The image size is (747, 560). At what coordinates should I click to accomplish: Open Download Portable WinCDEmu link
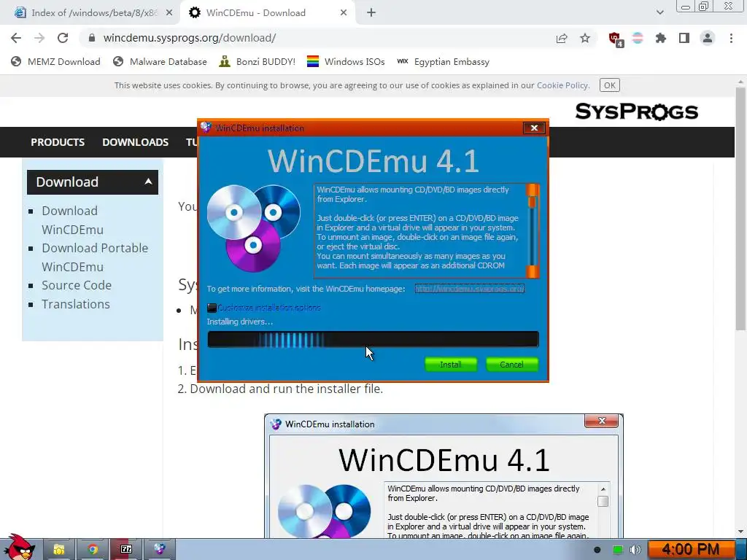click(x=95, y=257)
